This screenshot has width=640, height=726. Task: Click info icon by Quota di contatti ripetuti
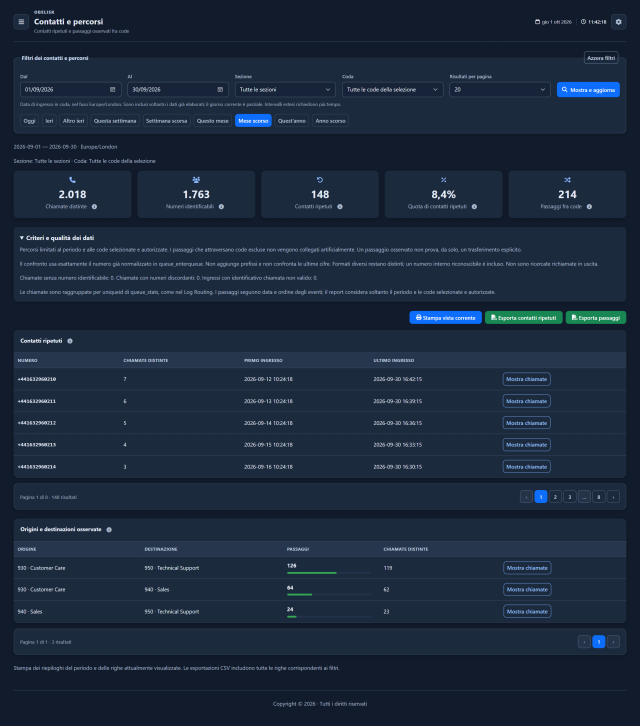(474, 207)
